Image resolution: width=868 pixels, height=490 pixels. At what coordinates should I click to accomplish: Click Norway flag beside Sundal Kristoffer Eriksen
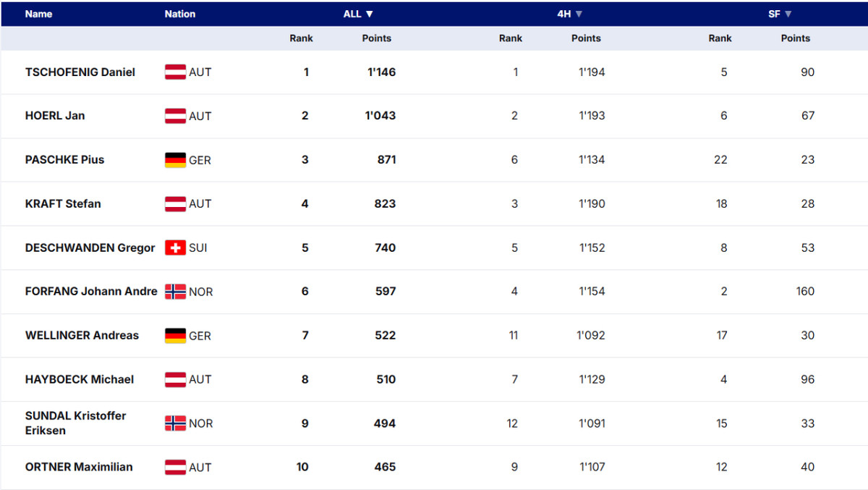click(175, 423)
